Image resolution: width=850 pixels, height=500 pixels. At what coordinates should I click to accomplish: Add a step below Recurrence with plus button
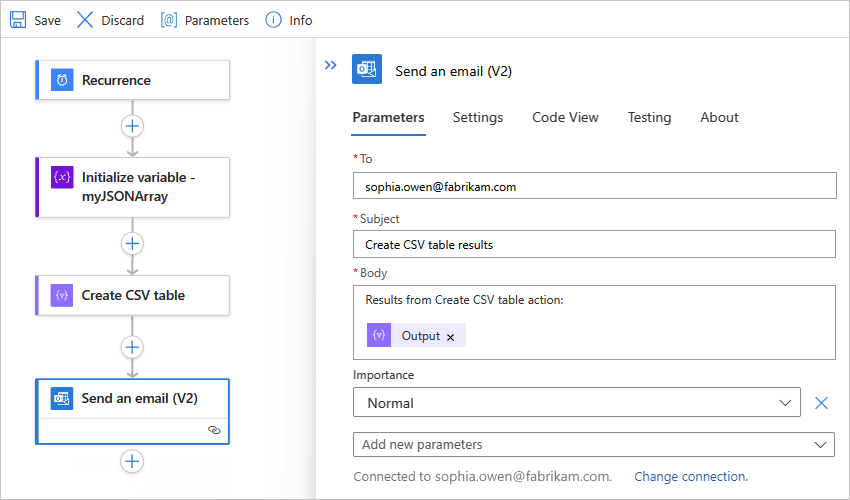pos(132,126)
